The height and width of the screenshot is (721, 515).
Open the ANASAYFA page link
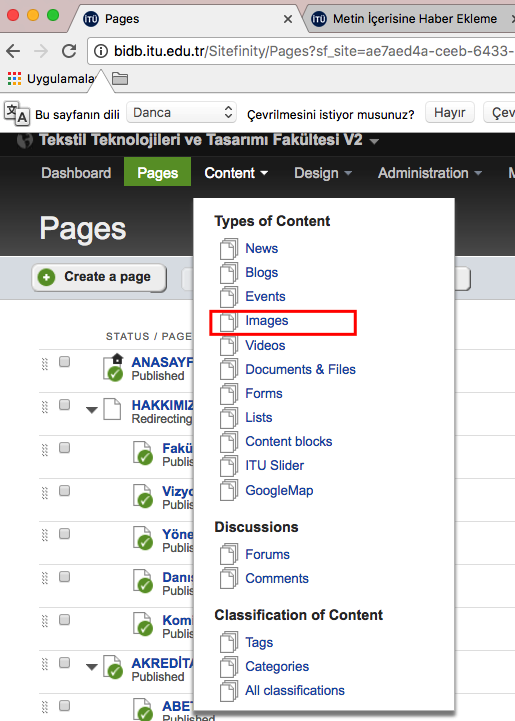pyautogui.click(x=162, y=362)
